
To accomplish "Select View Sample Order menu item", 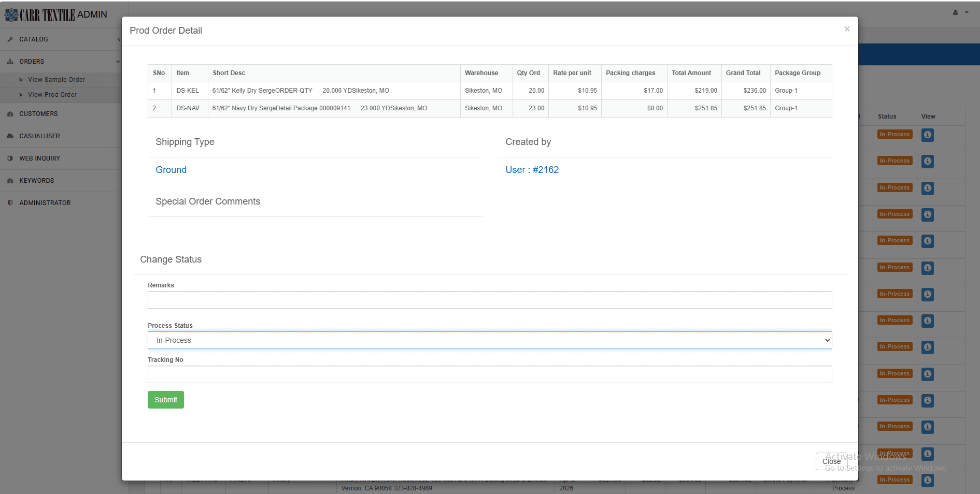I will [56, 79].
